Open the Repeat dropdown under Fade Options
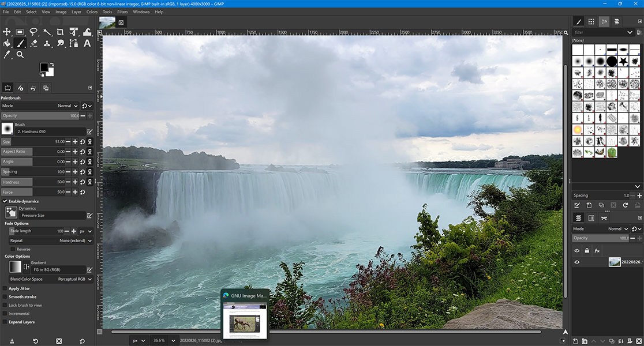 (75, 240)
